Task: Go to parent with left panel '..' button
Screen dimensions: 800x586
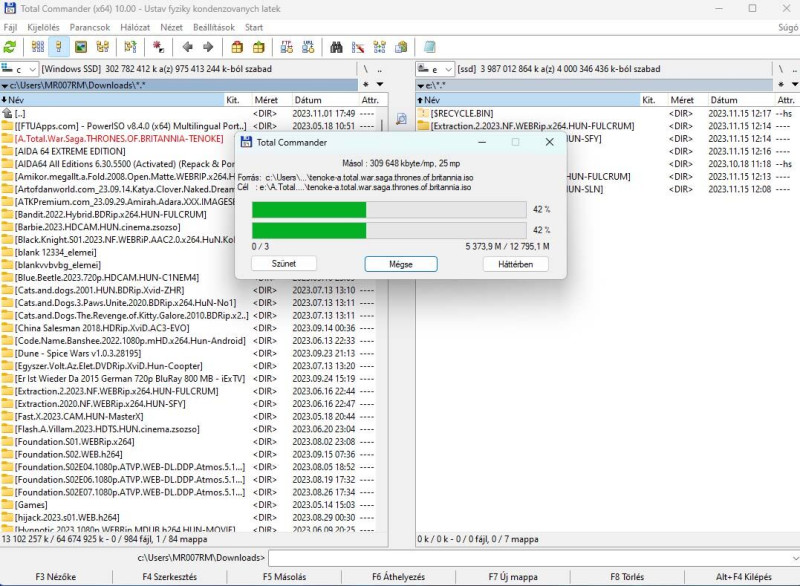Action: point(380,69)
